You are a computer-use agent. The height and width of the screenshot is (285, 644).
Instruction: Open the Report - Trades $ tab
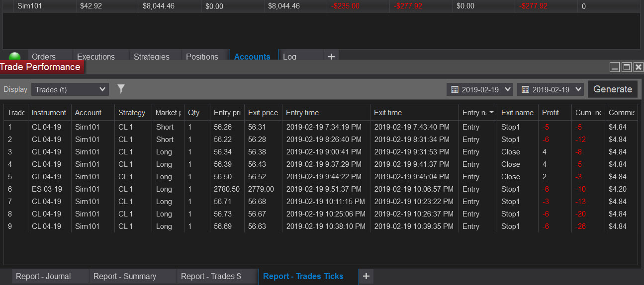pyautogui.click(x=211, y=276)
